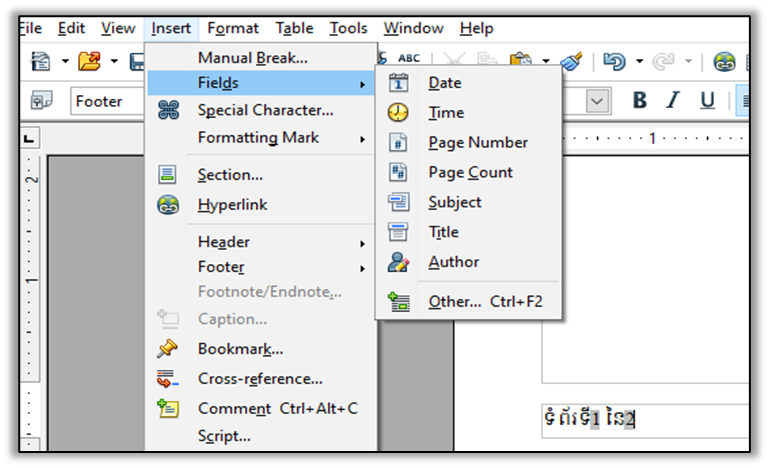Toggle Italic formatting

tap(673, 101)
